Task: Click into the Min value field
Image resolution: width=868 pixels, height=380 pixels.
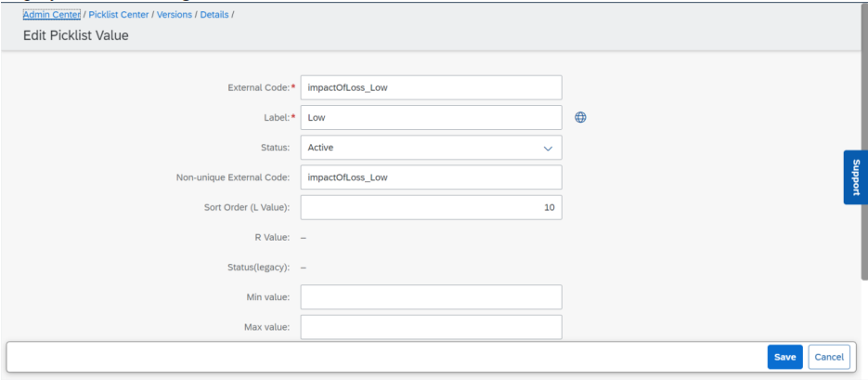Action: (432, 297)
